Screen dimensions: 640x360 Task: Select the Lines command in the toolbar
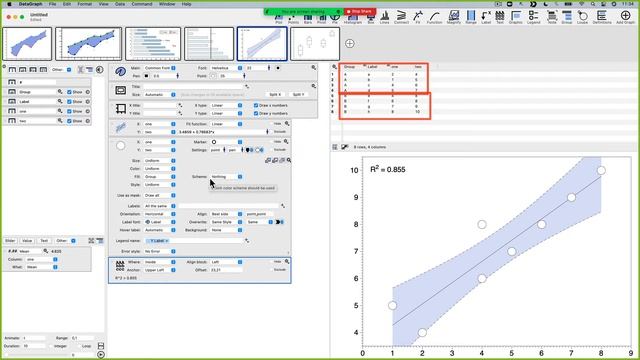tap(384, 17)
